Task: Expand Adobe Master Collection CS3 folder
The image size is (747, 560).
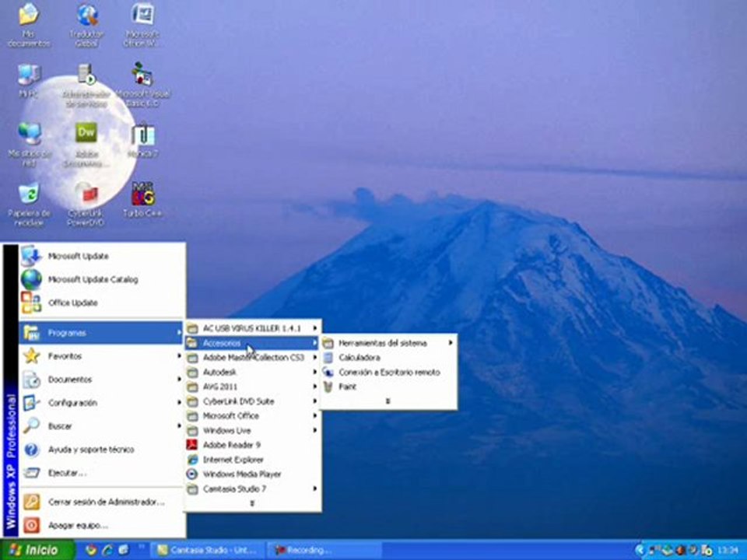Action: 252,357
